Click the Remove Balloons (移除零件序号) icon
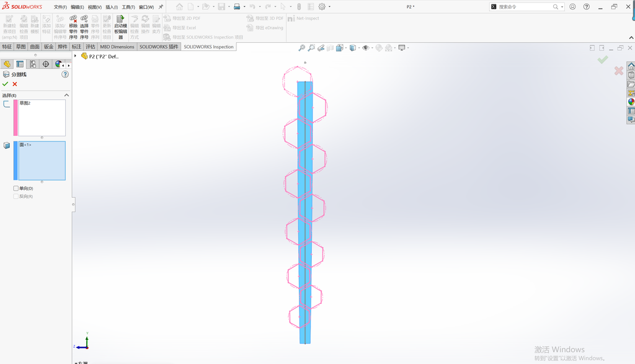 click(x=73, y=27)
